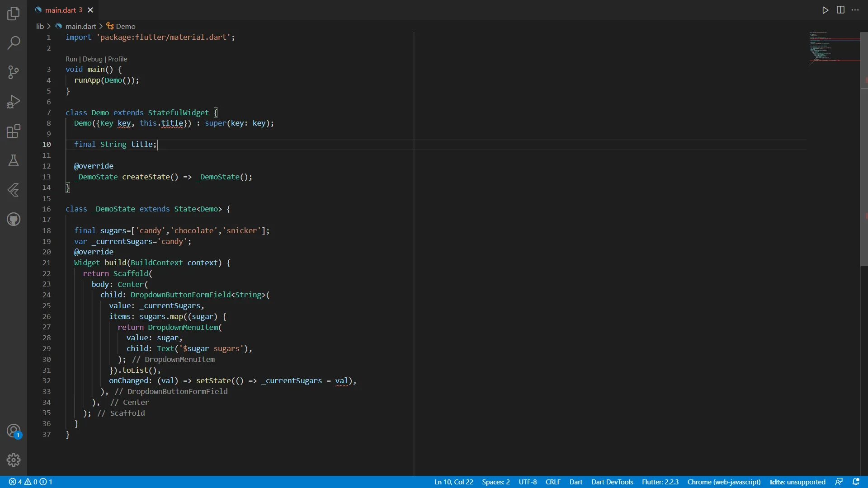This screenshot has width=868, height=488.
Task: Open the Flutter sidebar icon
Action: 14,190
